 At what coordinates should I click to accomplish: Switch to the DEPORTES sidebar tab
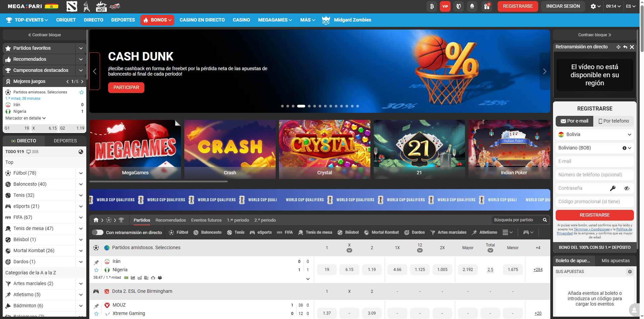tap(65, 141)
